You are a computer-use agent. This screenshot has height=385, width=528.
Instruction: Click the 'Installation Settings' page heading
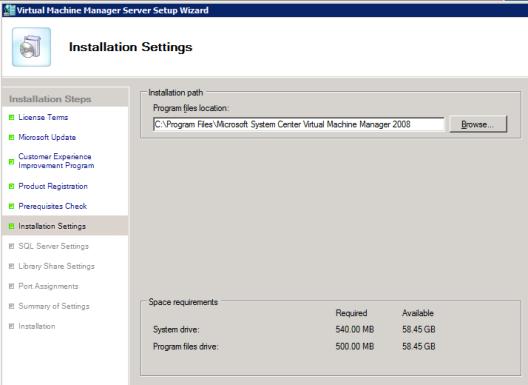(x=131, y=47)
